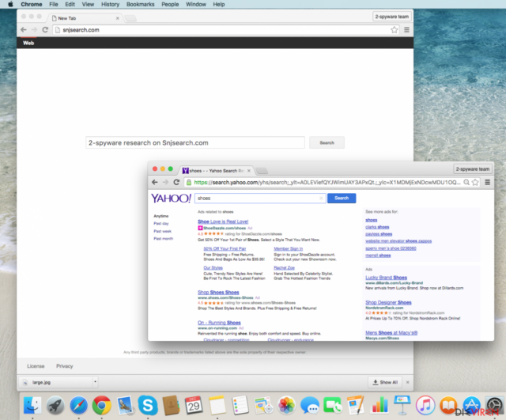Bookmark the Yahoo page with the star icon

pyautogui.click(x=475, y=183)
